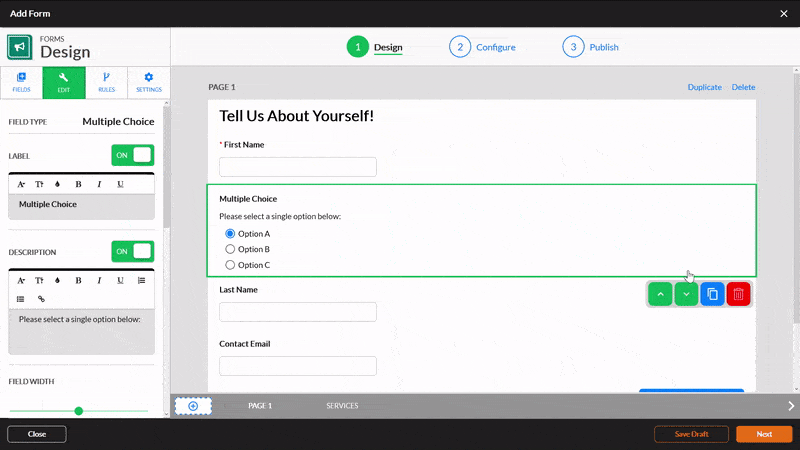800x450 pixels.
Task: Click the Close button
Action: pos(37,434)
